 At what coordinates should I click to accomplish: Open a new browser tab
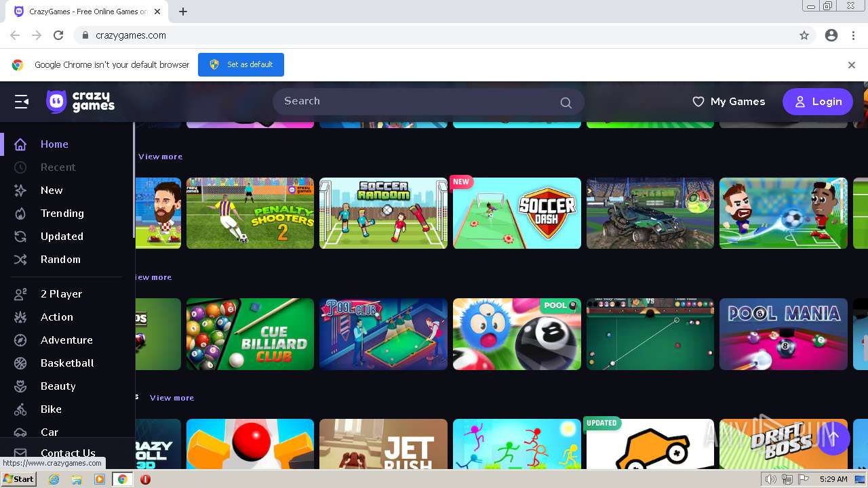click(183, 12)
